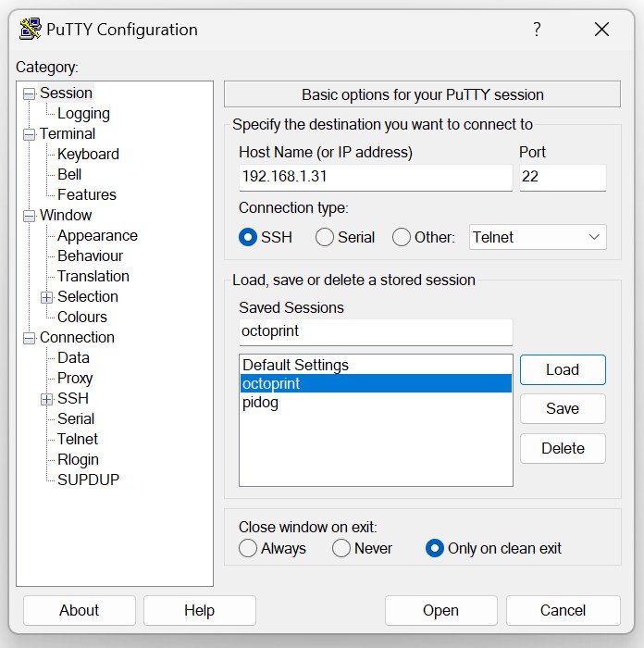Choose Never for close window on exit

click(341, 548)
